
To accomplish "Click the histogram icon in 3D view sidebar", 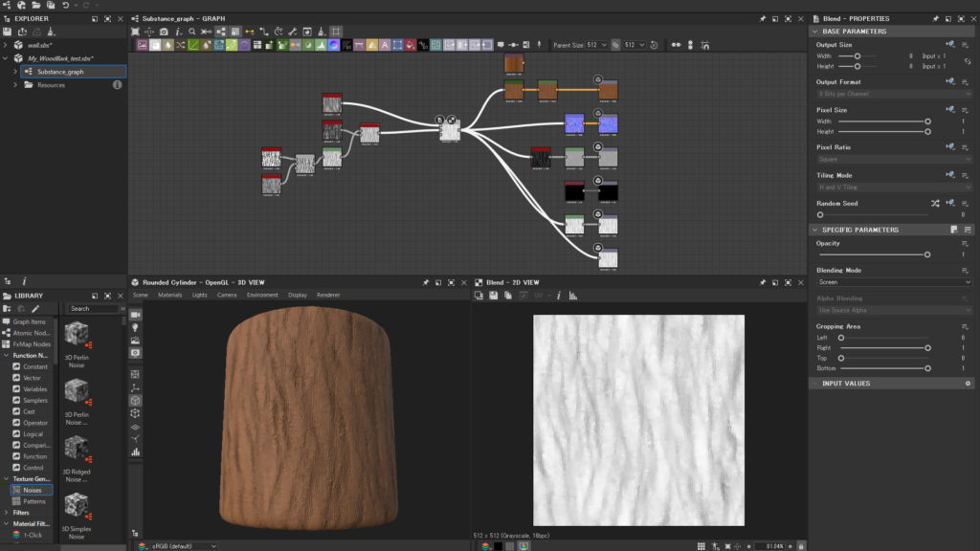I will [x=135, y=452].
